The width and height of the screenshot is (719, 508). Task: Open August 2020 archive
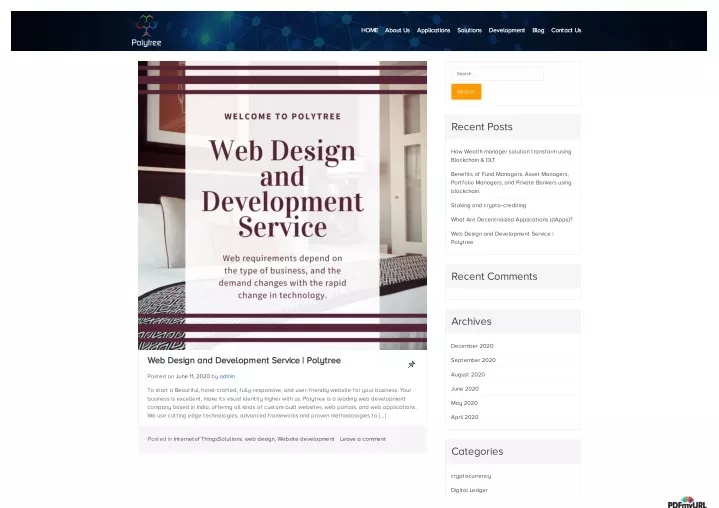coord(468,375)
